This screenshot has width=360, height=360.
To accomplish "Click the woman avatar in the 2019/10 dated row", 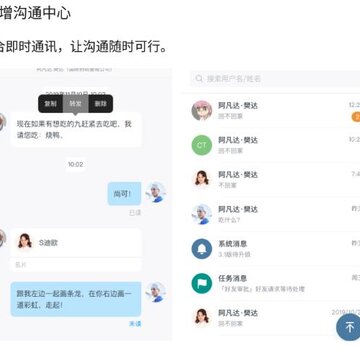I will 202,317.
